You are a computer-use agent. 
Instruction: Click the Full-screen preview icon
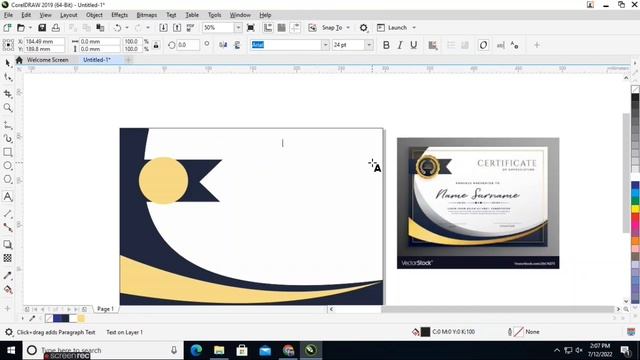point(251,28)
